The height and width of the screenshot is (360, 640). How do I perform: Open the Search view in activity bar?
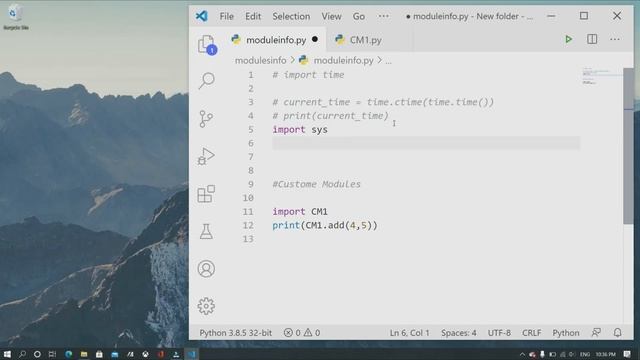207,80
